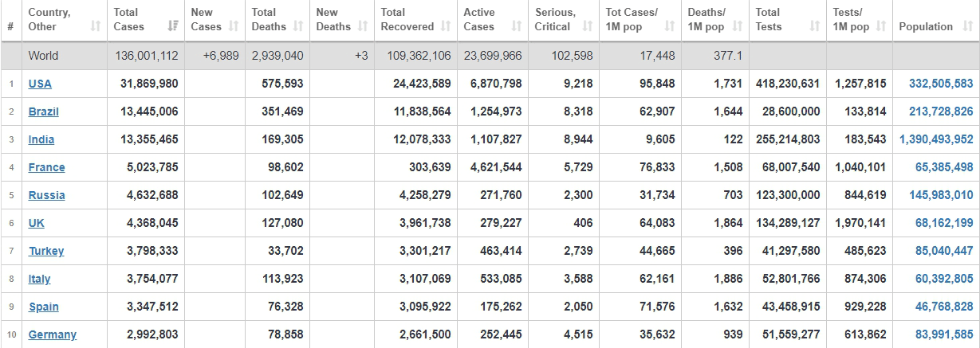
Task: Click the sort icon for Total Tests
Action: tap(815, 27)
